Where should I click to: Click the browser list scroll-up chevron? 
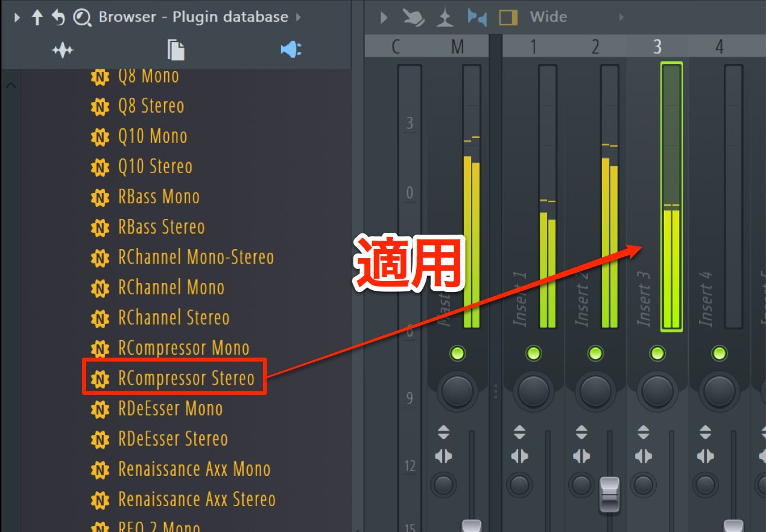click(11, 86)
